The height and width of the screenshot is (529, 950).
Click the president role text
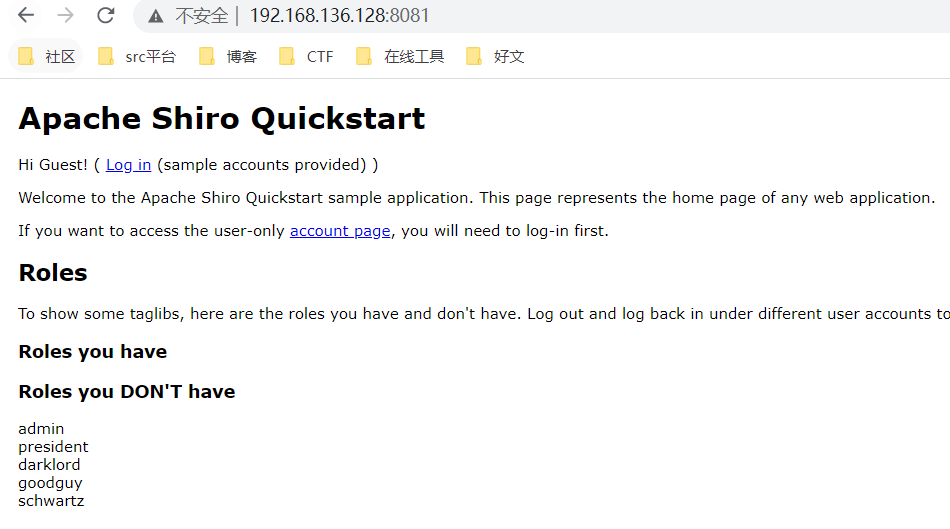pyautogui.click(x=53, y=447)
